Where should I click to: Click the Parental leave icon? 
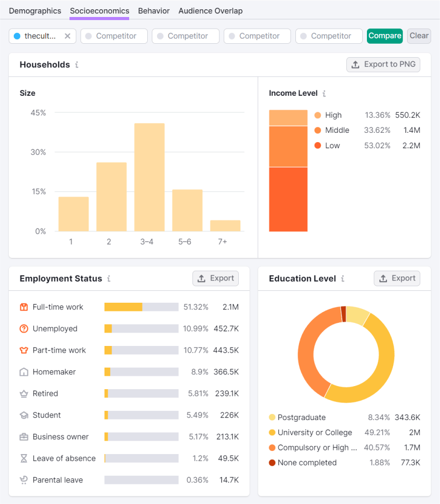click(24, 480)
